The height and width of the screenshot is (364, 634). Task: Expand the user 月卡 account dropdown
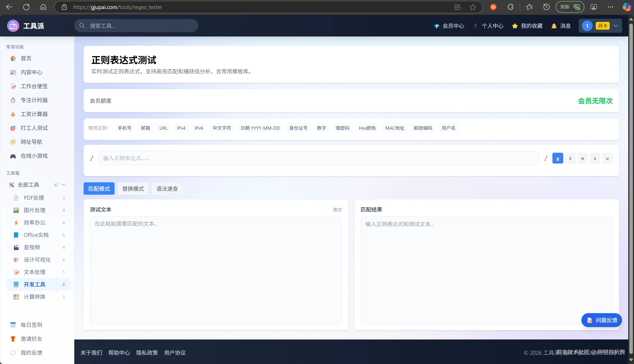click(600, 26)
